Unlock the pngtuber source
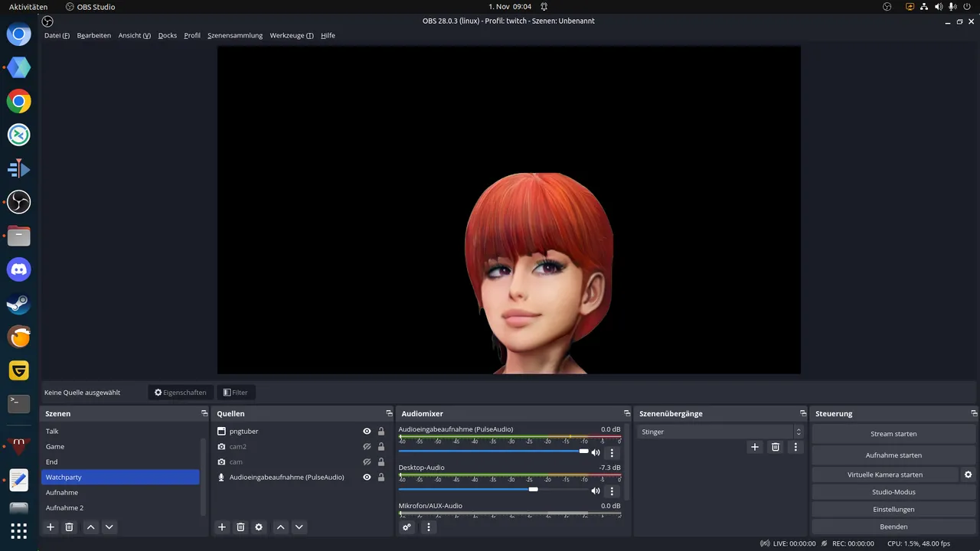The height and width of the screenshot is (551, 980). pyautogui.click(x=381, y=432)
